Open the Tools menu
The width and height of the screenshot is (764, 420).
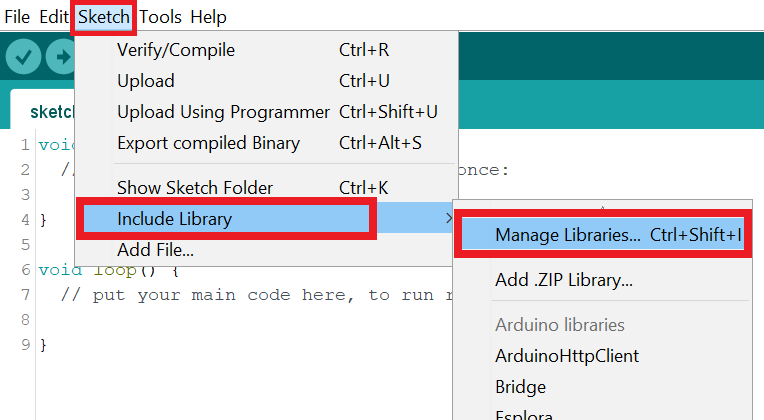click(160, 17)
